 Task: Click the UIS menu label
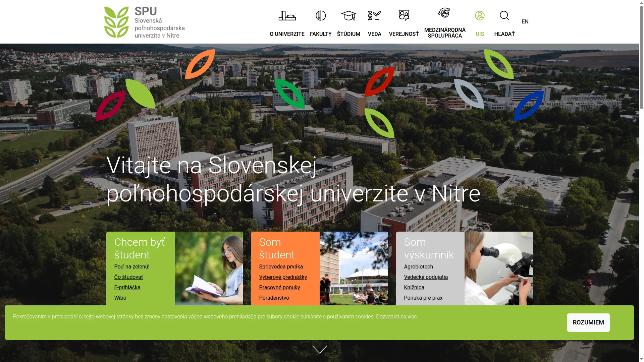pos(480,34)
